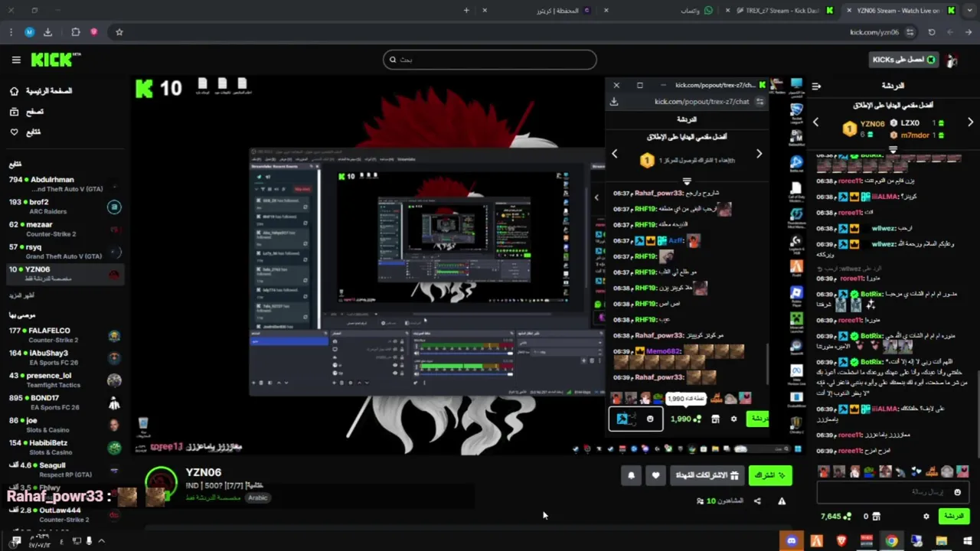Select YZN06 channel in sidebar

tap(65, 273)
